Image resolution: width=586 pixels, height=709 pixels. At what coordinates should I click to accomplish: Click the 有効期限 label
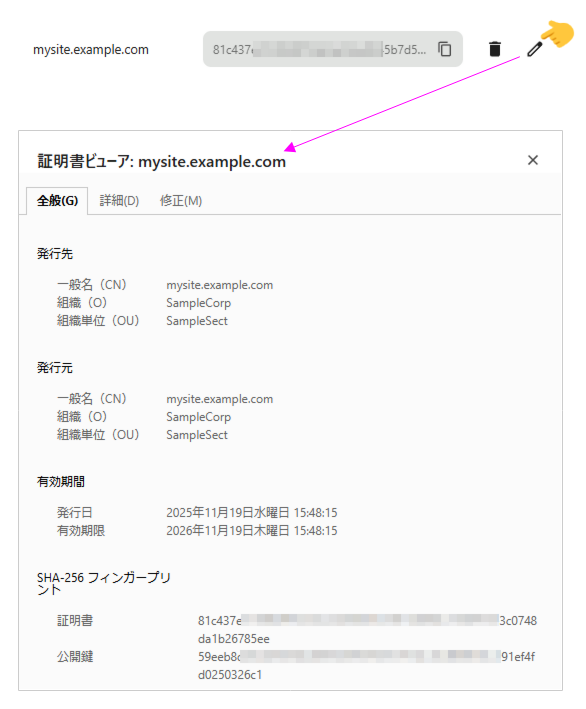81,530
